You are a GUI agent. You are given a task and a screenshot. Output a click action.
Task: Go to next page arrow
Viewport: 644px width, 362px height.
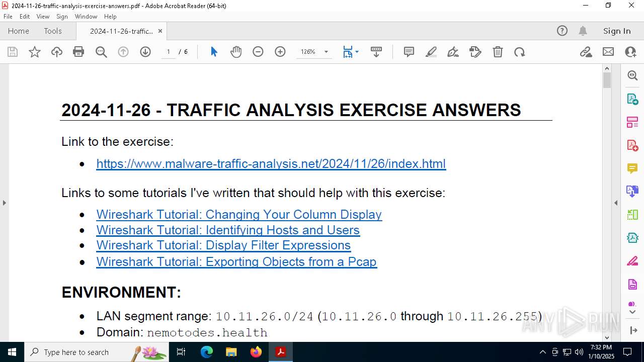[x=145, y=52]
